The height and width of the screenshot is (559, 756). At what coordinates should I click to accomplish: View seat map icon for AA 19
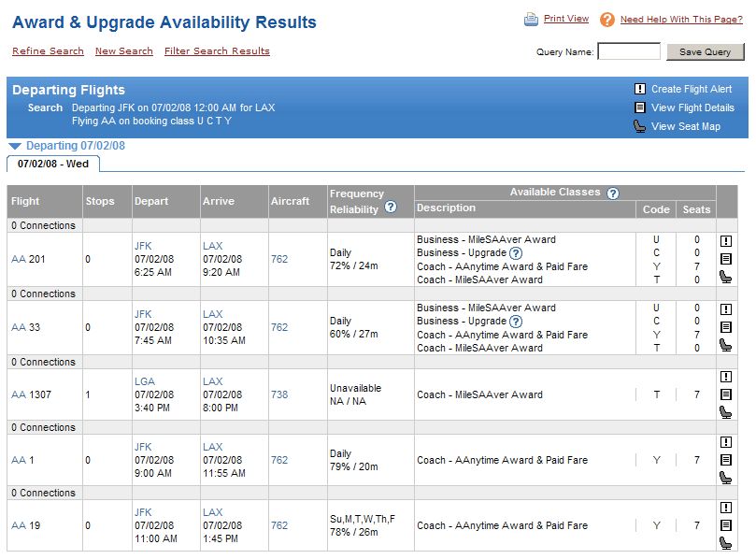(x=725, y=543)
